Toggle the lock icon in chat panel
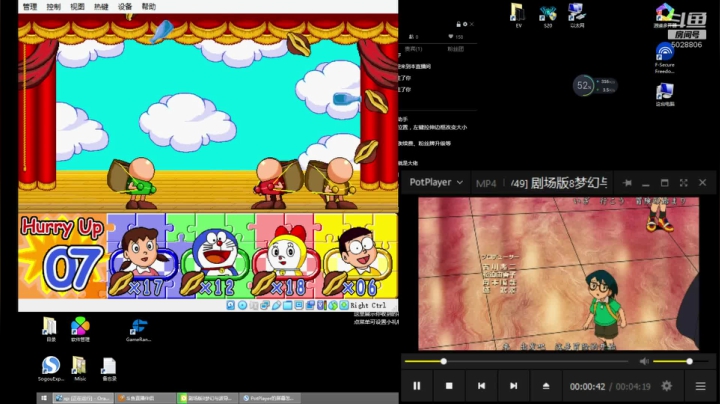Viewport: 720px width, 404px height. (458, 24)
